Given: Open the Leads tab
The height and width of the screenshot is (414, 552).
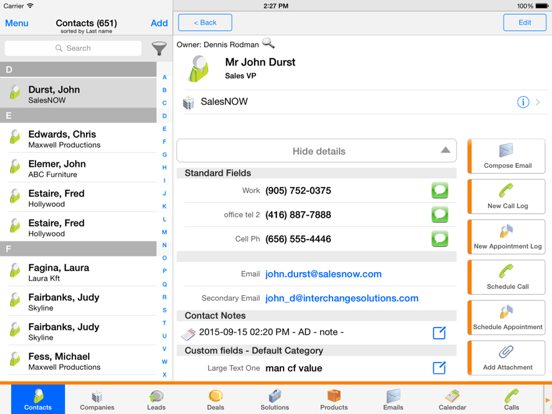Looking at the screenshot, I should click(156, 400).
